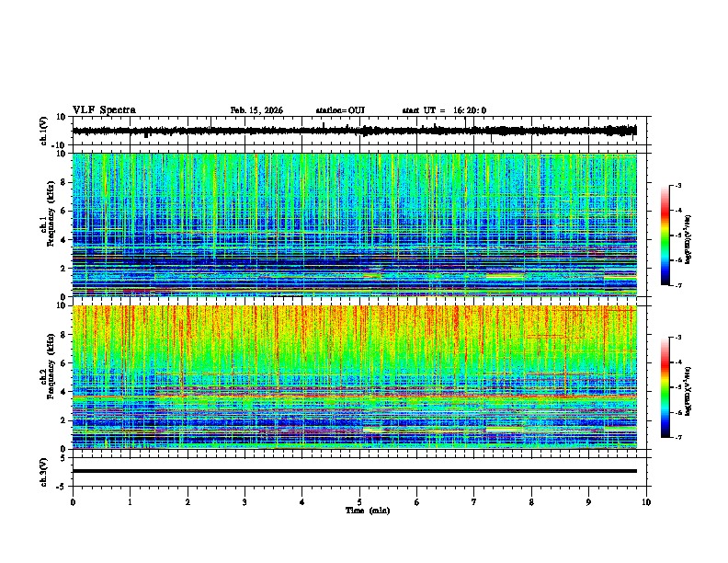
Task: Click the time axis tick label "4"
Action: pos(302,502)
